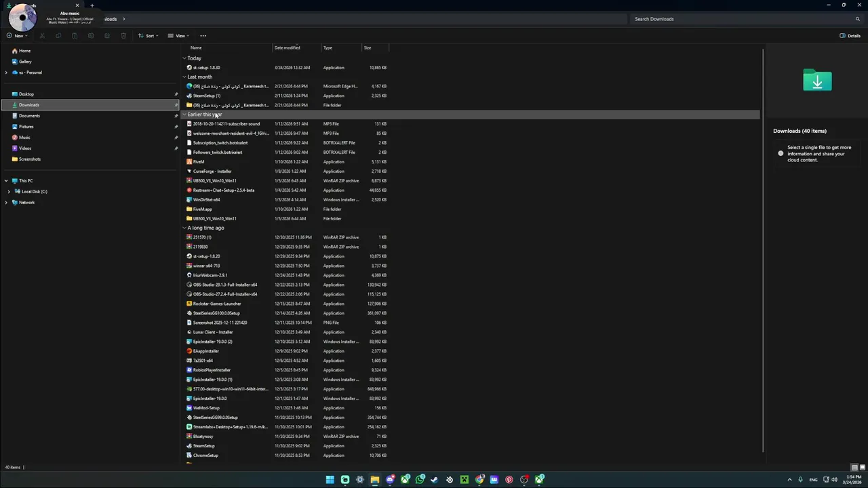868x488 pixels.
Task: Select the 2018-10-20-114211-subscriber-sound MP3 icon
Action: click(x=189, y=124)
